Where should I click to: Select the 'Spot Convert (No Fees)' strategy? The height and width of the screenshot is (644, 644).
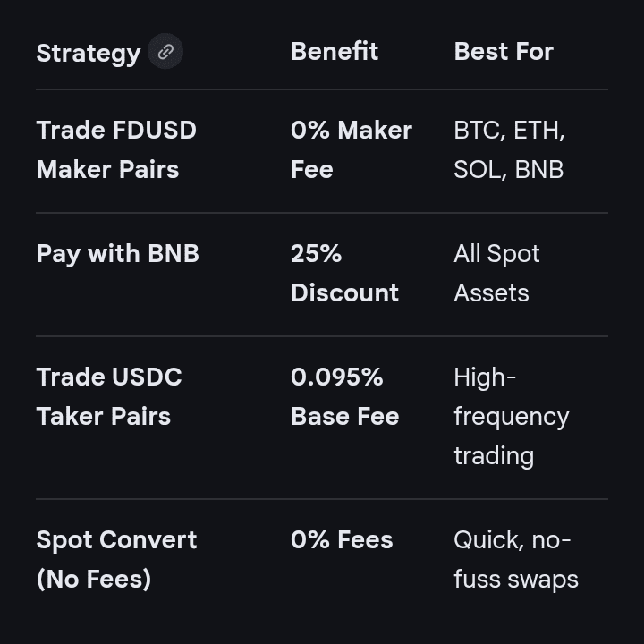pyautogui.click(x=116, y=560)
